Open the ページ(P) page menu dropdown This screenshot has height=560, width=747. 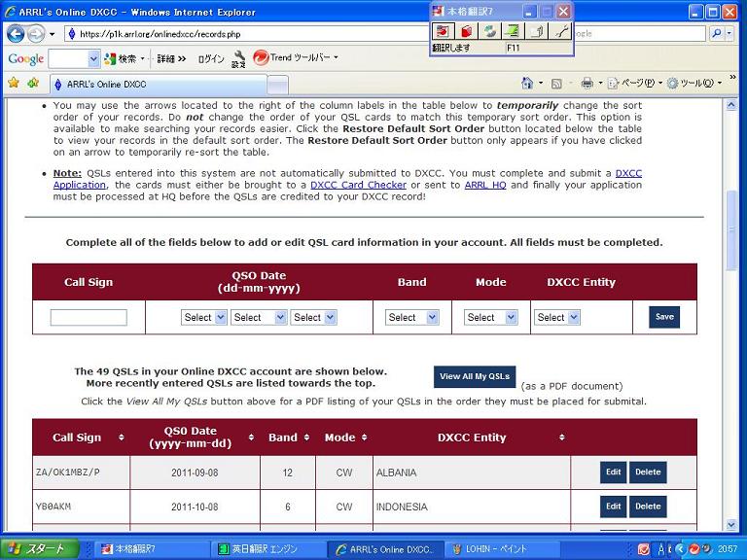click(x=660, y=84)
